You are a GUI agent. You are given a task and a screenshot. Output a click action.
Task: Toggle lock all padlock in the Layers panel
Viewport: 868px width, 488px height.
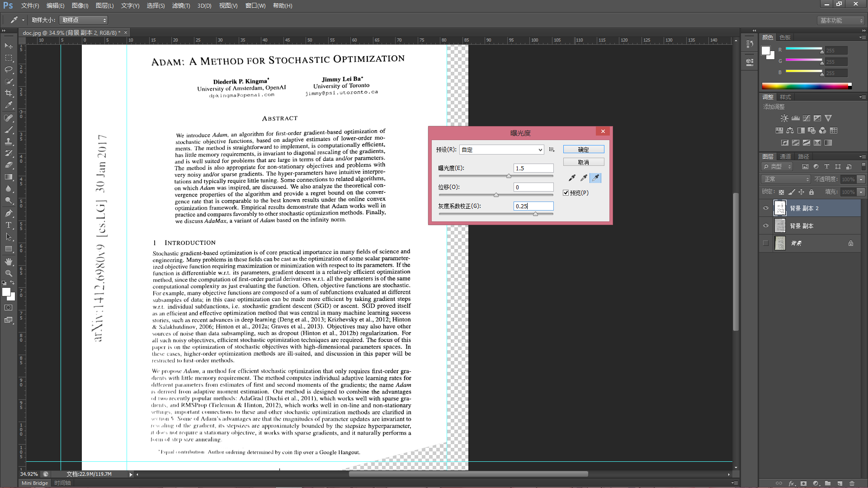pyautogui.click(x=811, y=192)
